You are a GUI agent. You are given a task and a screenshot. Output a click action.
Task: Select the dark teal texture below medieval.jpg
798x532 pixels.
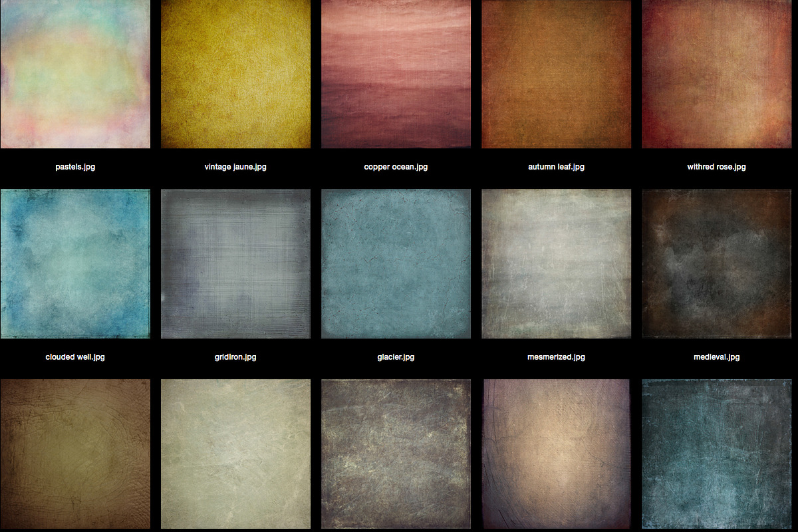[x=716, y=454]
